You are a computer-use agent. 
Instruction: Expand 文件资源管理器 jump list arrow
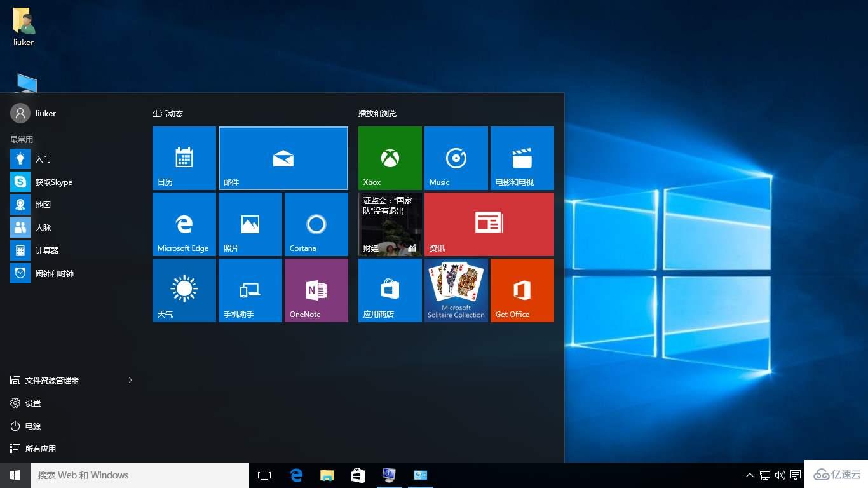tap(130, 380)
